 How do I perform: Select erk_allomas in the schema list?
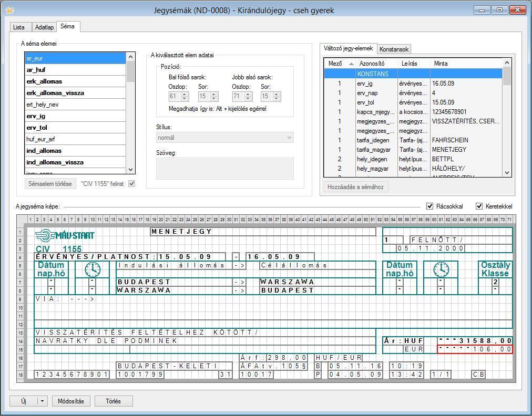point(75,81)
